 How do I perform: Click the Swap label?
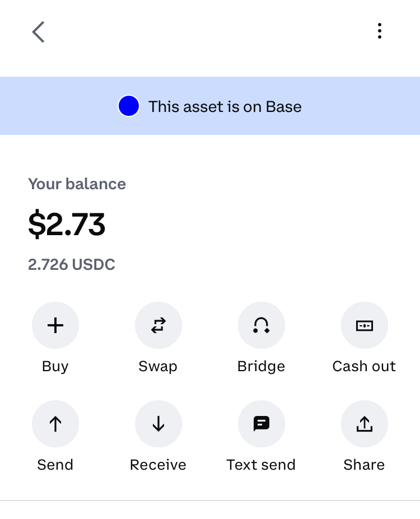click(x=158, y=366)
